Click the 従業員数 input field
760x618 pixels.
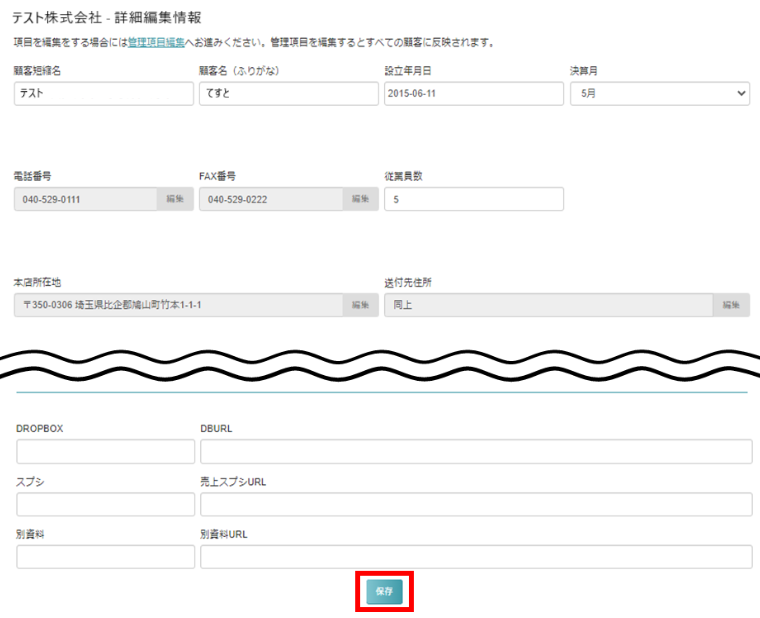473,199
